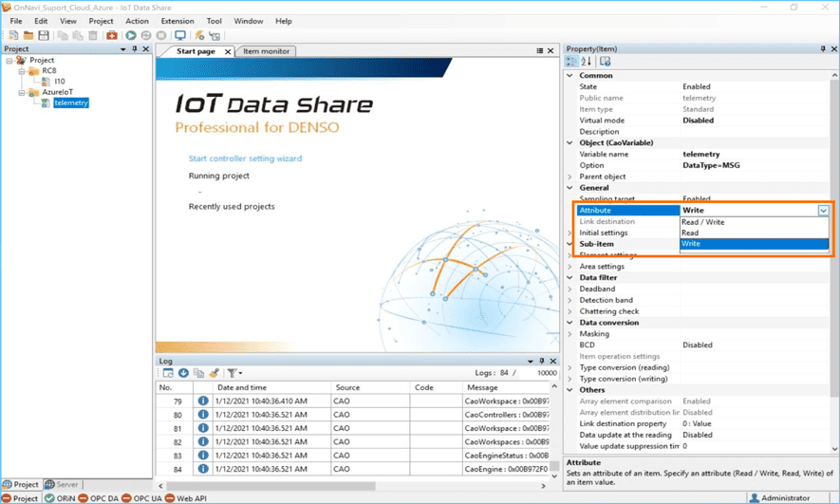Image resolution: width=840 pixels, height=504 pixels.
Task: Switch to the Item monitor tab
Action: pos(266,51)
